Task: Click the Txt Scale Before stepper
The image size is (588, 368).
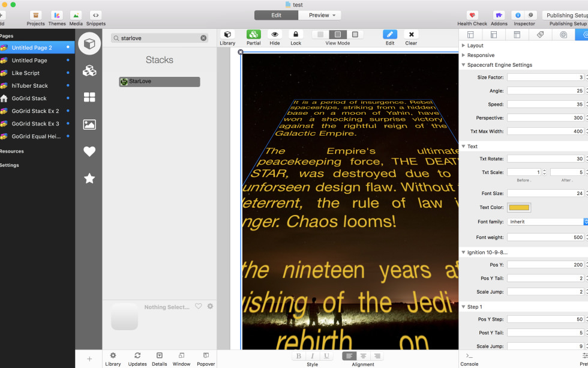Action: point(544,172)
